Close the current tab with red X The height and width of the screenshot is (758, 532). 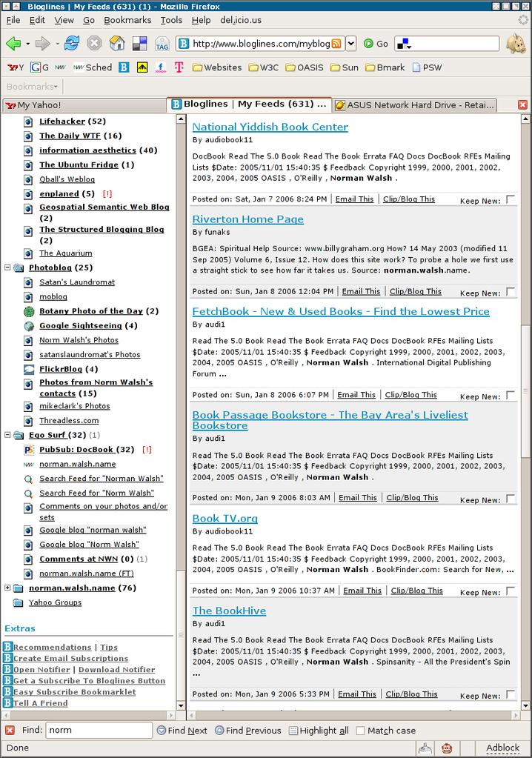(x=522, y=105)
